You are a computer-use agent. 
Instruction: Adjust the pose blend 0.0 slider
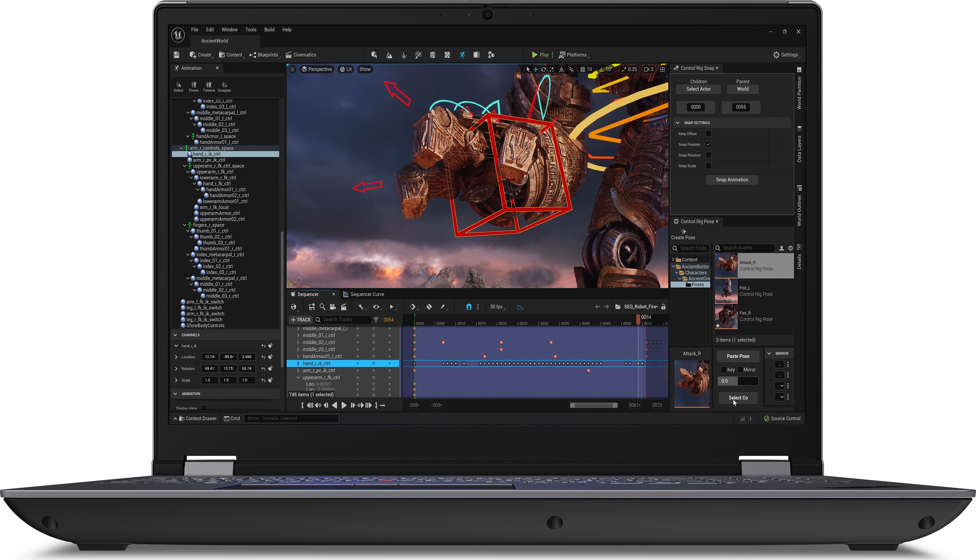(738, 381)
